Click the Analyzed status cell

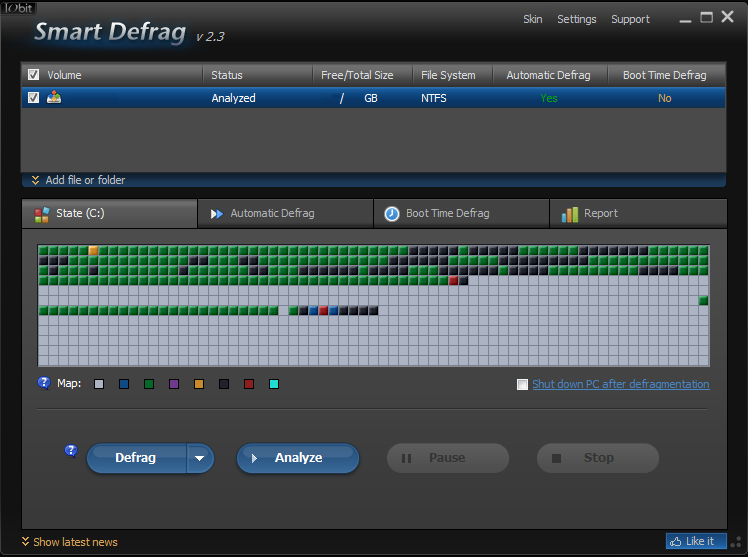(233, 98)
